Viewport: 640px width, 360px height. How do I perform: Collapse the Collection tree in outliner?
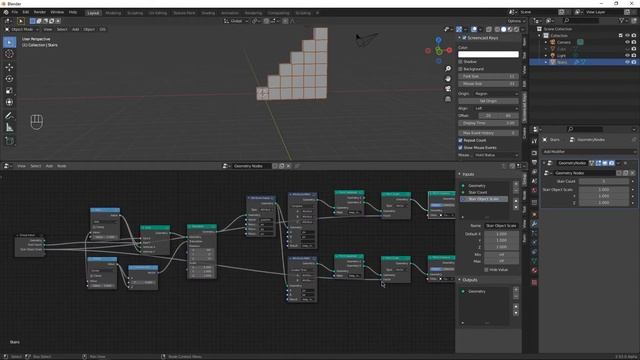540,36
